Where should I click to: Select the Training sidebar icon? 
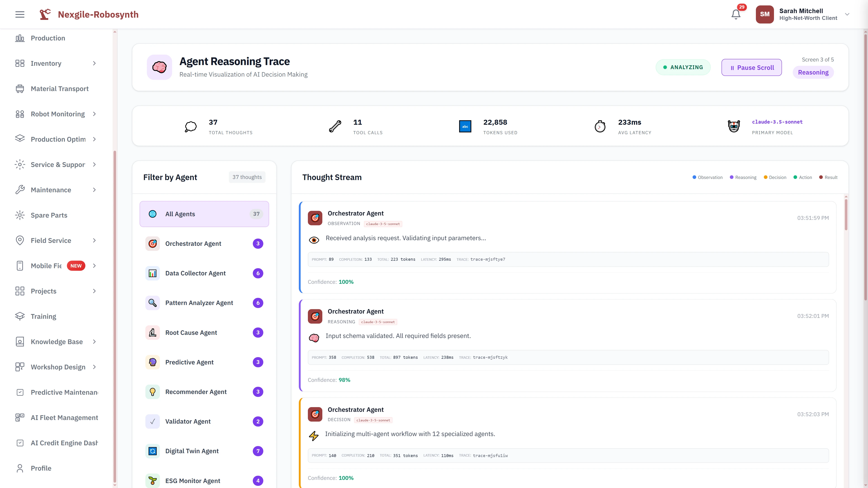(x=19, y=316)
